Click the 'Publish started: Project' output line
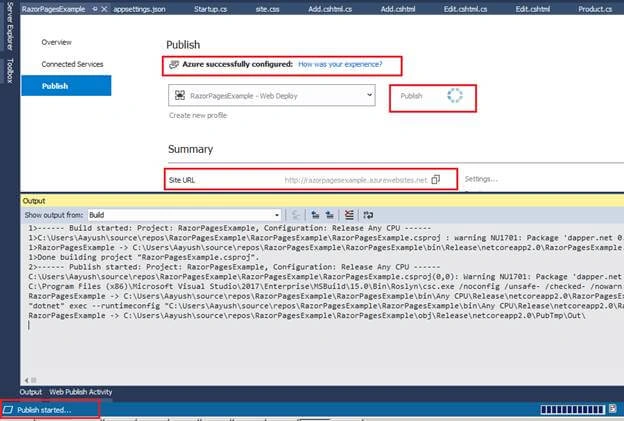Image resolution: width=624 pixels, height=421 pixels. pos(234,267)
